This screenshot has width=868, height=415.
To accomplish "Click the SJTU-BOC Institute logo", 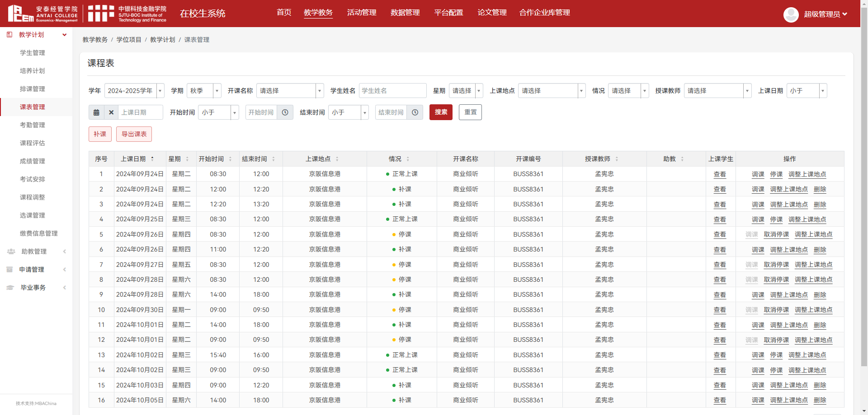I will click(127, 14).
